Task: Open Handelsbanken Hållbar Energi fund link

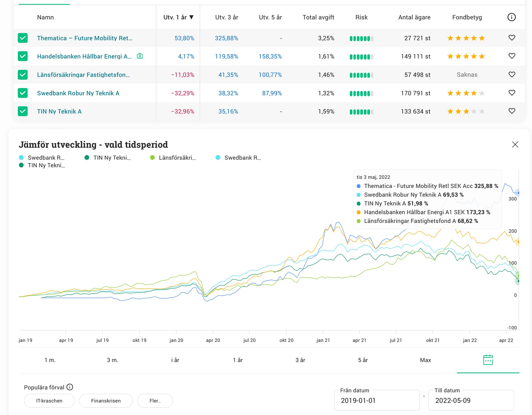Action: 85,56
